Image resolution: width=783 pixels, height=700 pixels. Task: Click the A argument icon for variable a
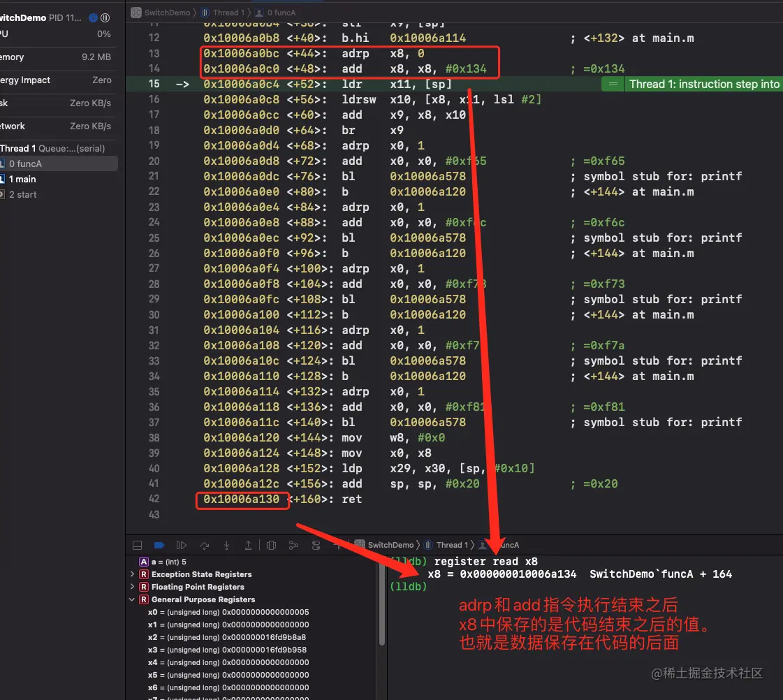144,562
